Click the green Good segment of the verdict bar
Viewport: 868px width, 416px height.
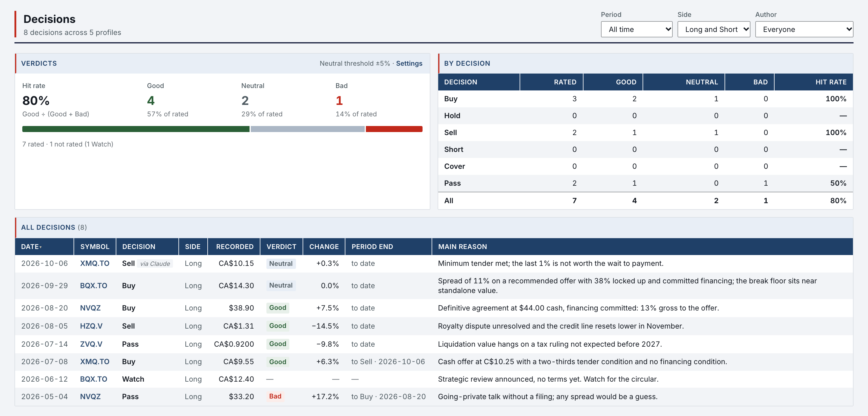coord(136,129)
